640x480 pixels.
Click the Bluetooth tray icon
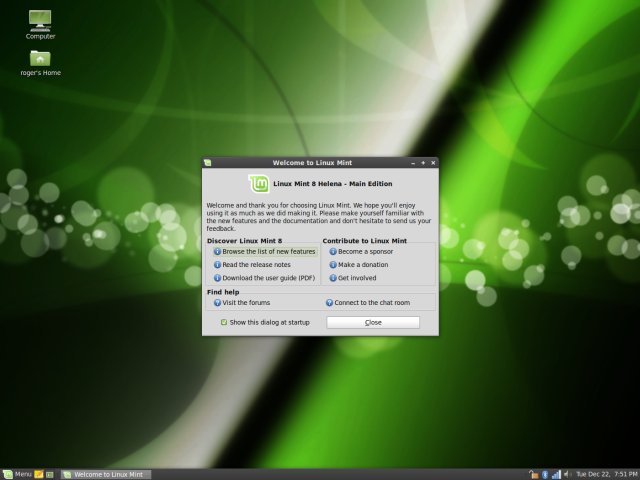pyautogui.click(x=546, y=474)
